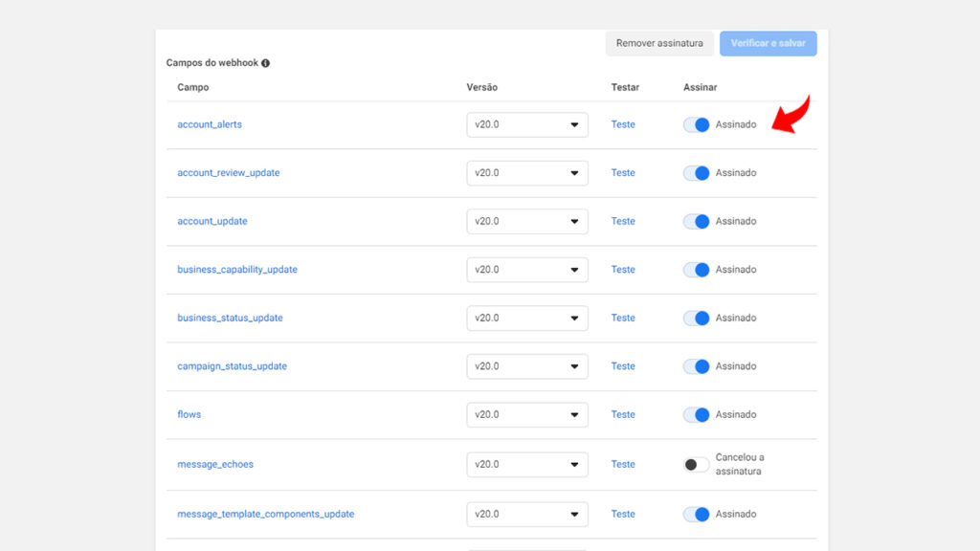Screen dimensions: 980x551
Task: Click the info icon beside Campos do webhook
Action: tap(266, 63)
